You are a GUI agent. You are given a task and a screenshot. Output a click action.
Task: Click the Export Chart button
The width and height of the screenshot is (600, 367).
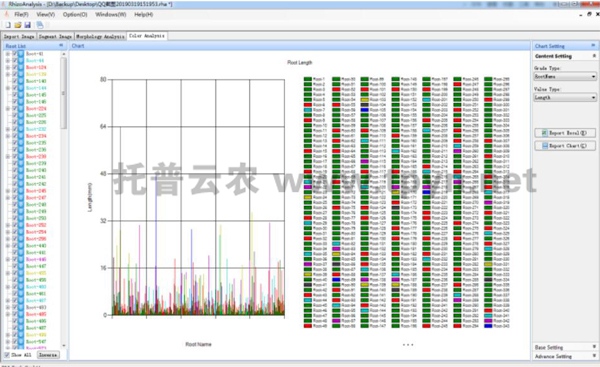[565, 146]
